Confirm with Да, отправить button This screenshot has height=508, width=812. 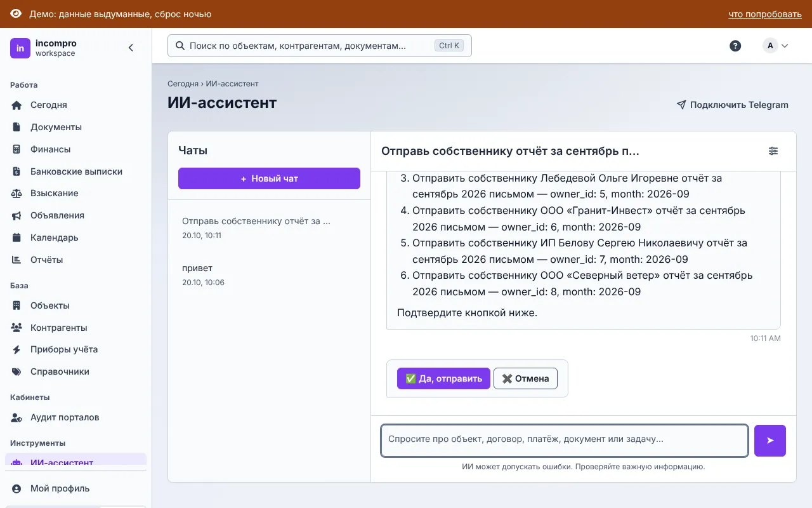click(x=443, y=378)
